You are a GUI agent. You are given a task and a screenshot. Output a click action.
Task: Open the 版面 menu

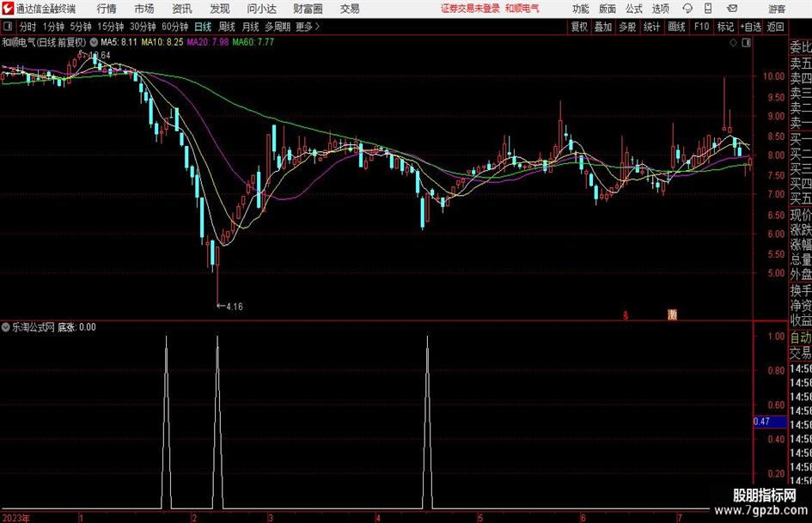click(x=607, y=9)
